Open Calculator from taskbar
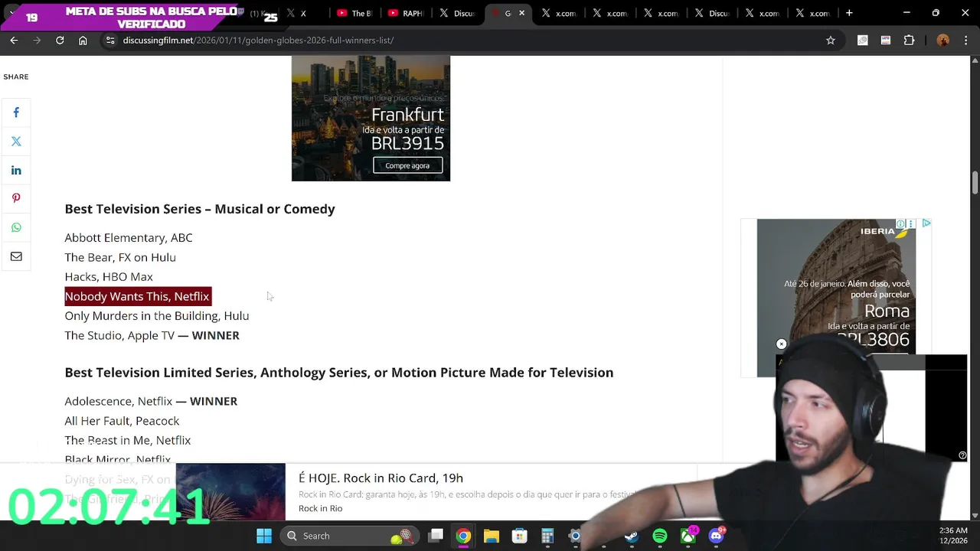Viewport: 980px width, 551px height. (547, 536)
